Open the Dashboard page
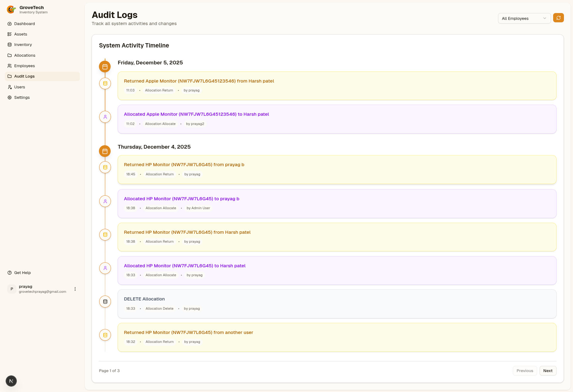Viewport: 573px width, 392px height. coord(42,24)
